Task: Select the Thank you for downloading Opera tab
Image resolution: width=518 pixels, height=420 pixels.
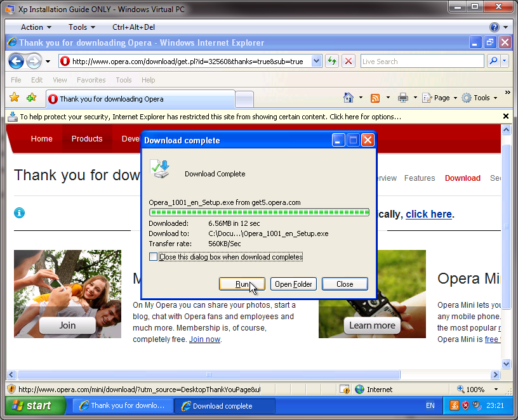Action: click(141, 99)
